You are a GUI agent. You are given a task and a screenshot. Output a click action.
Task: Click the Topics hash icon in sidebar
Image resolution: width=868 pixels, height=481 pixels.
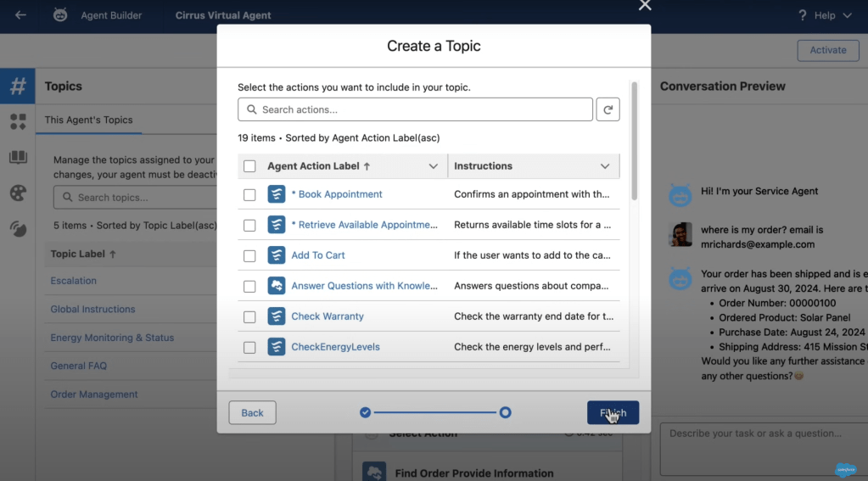click(x=18, y=86)
